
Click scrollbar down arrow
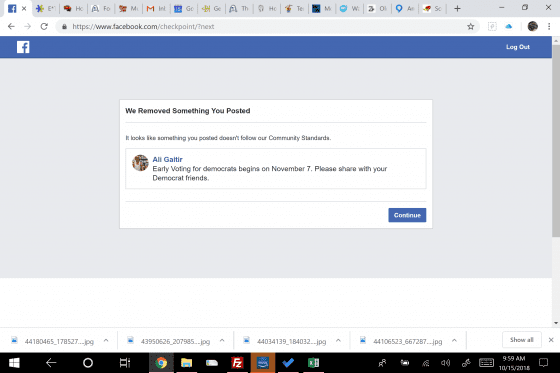(x=556, y=323)
